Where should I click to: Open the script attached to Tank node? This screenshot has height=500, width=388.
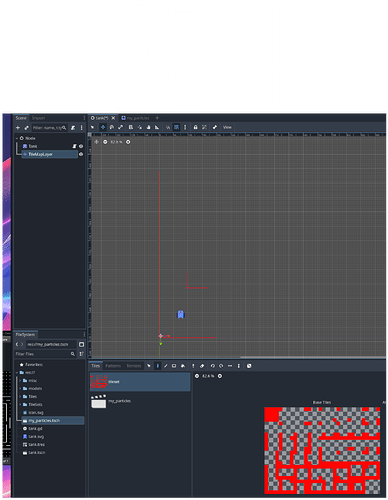[74, 146]
